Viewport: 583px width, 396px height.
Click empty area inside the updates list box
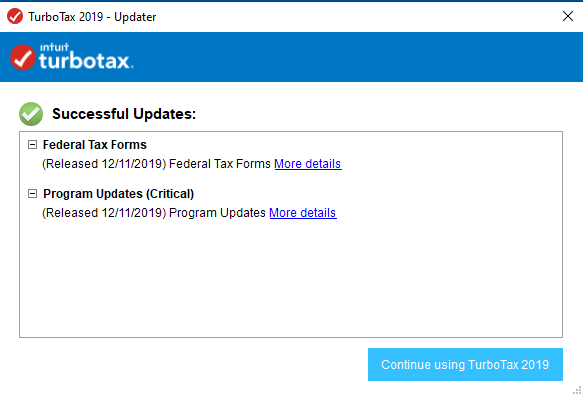291,279
